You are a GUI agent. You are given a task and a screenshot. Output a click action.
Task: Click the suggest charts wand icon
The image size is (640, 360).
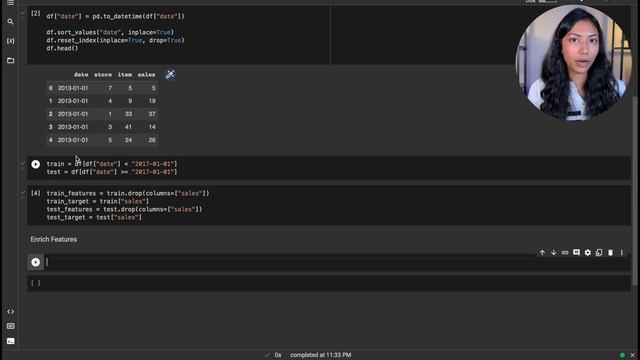click(170, 75)
